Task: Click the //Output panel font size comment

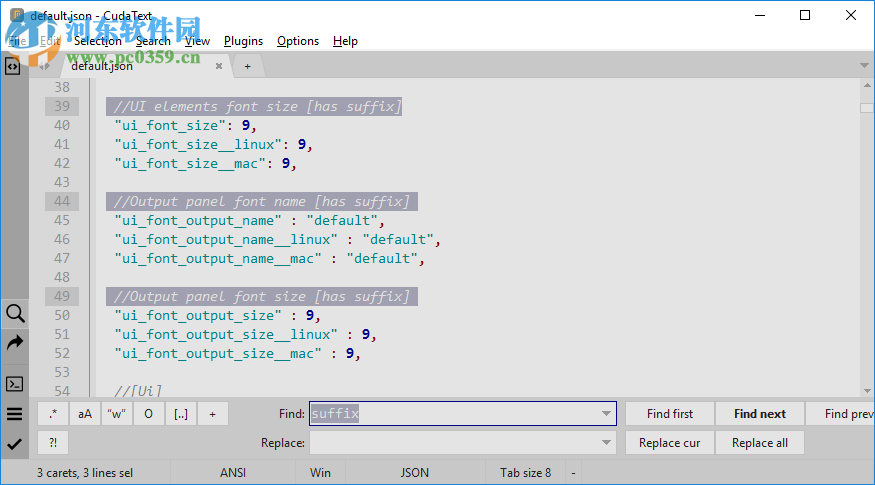Action: coord(262,296)
